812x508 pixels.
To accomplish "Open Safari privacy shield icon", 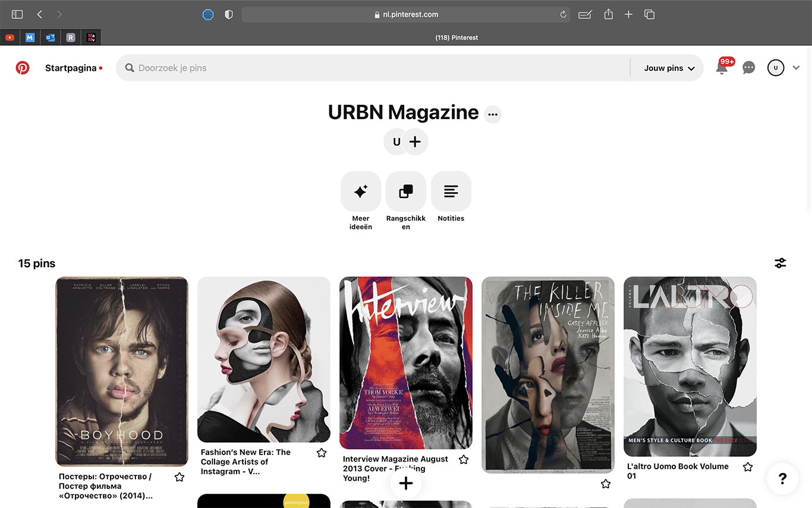I will point(229,15).
